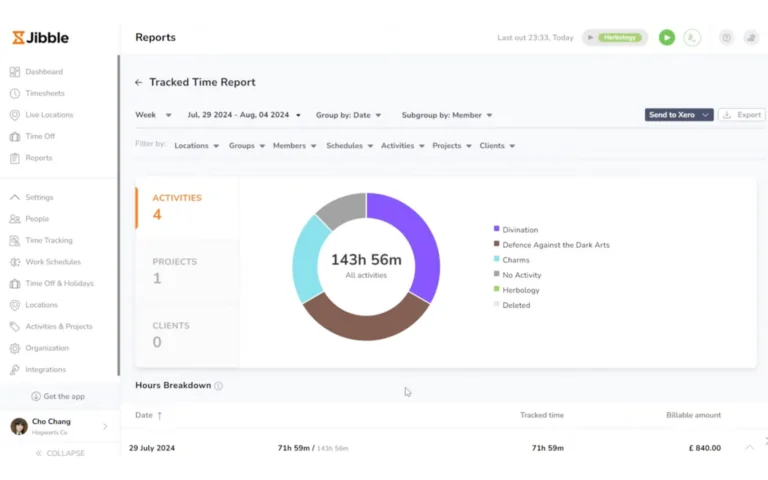Click the Dashboard grid icon
The width and height of the screenshot is (768, 480).
pos(15,72)
